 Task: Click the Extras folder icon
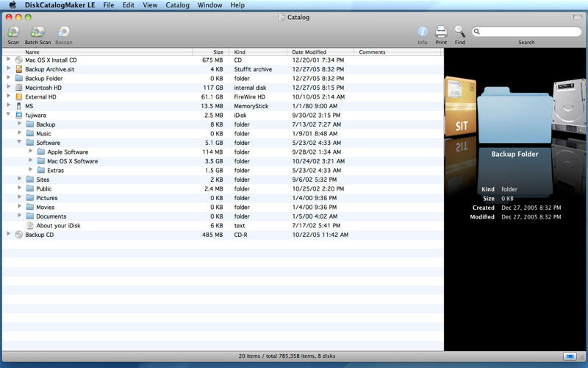coord(41,170)
